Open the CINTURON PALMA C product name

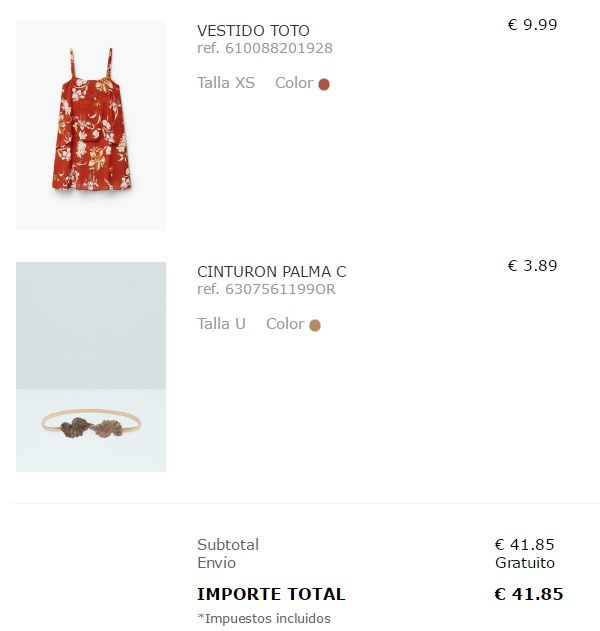point(271,272)
